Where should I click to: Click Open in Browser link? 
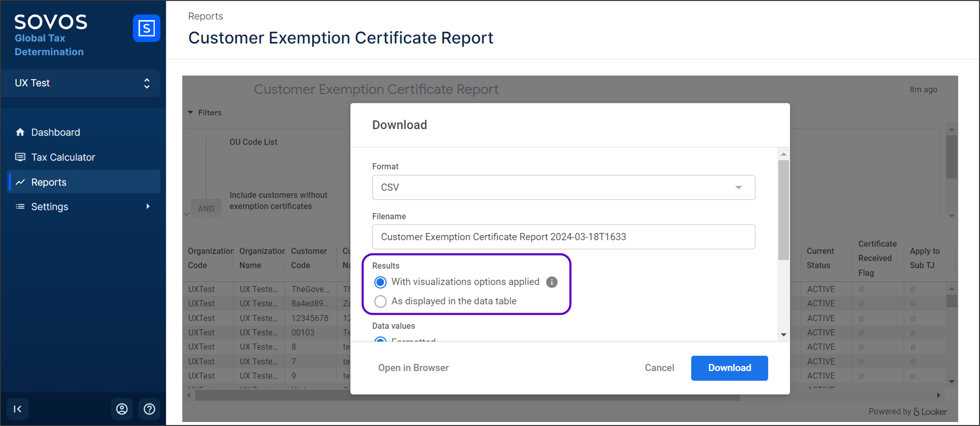413,368
